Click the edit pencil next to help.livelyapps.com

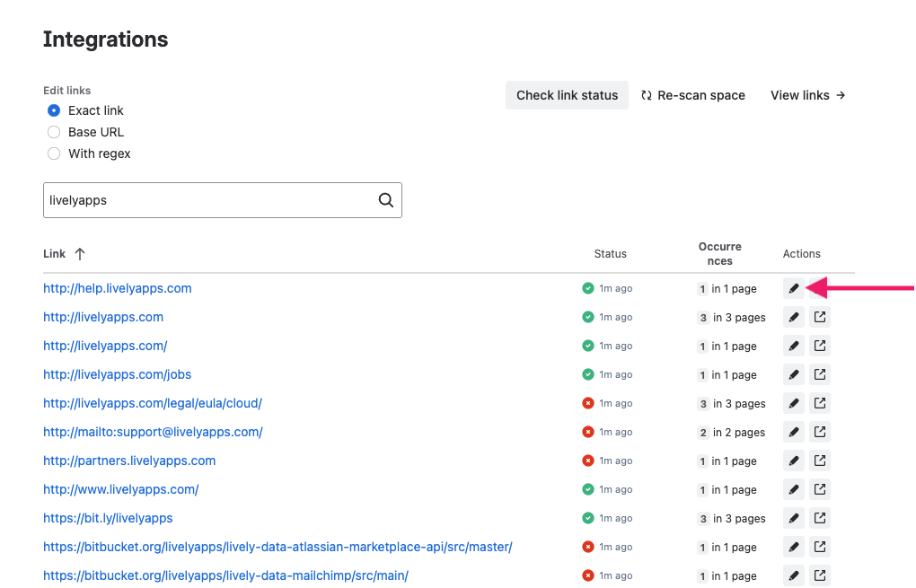click(x=793, y=288)
